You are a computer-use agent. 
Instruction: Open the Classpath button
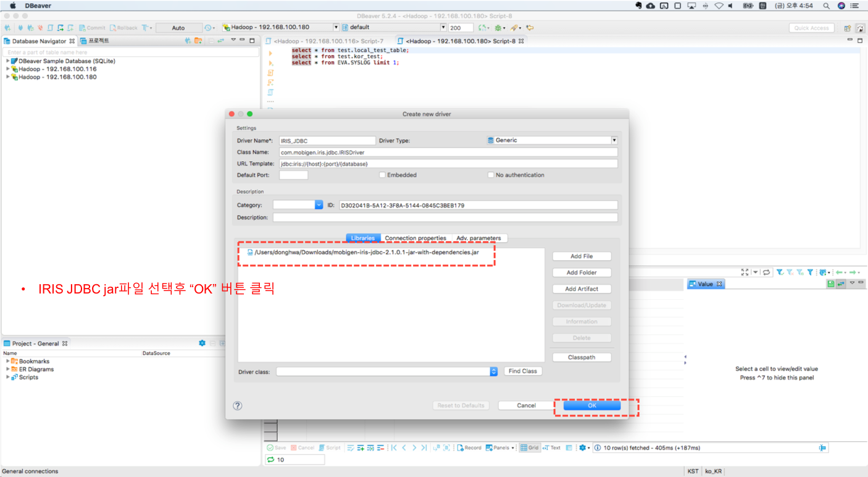[582, 357]
